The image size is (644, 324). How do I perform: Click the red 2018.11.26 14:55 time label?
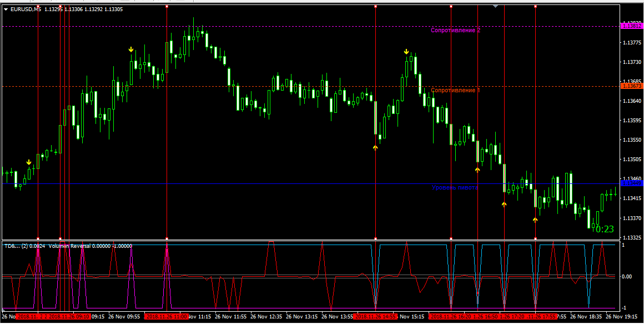pos(376,317)
